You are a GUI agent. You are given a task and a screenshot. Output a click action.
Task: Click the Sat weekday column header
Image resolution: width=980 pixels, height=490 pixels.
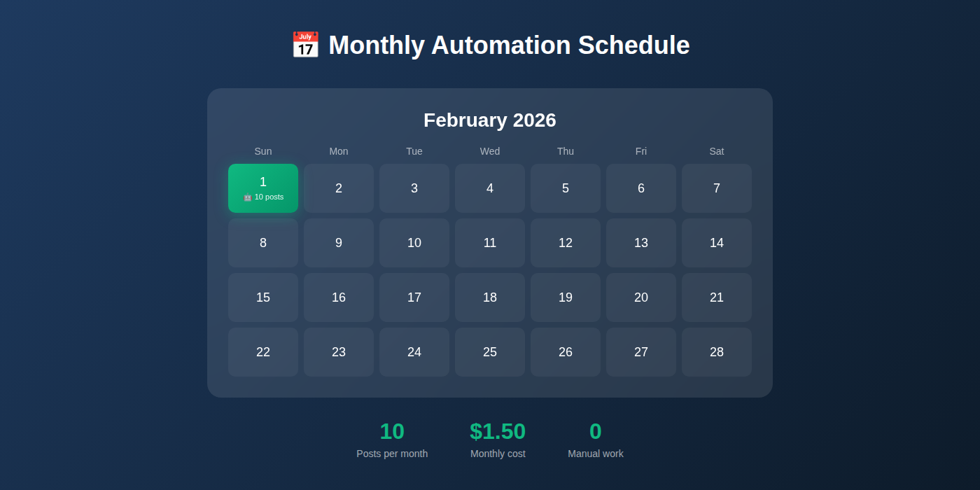point(717,151)
